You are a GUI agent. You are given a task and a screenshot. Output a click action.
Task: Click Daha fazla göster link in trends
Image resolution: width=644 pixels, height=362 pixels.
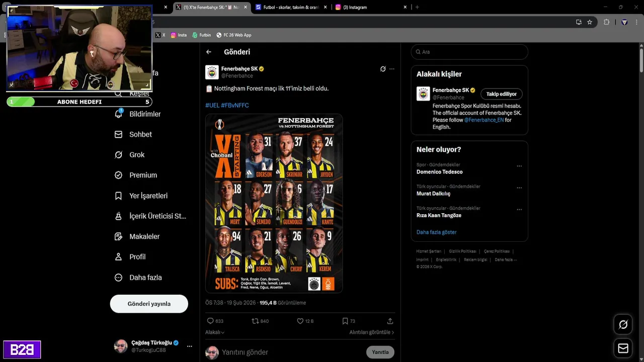point(437,232)
